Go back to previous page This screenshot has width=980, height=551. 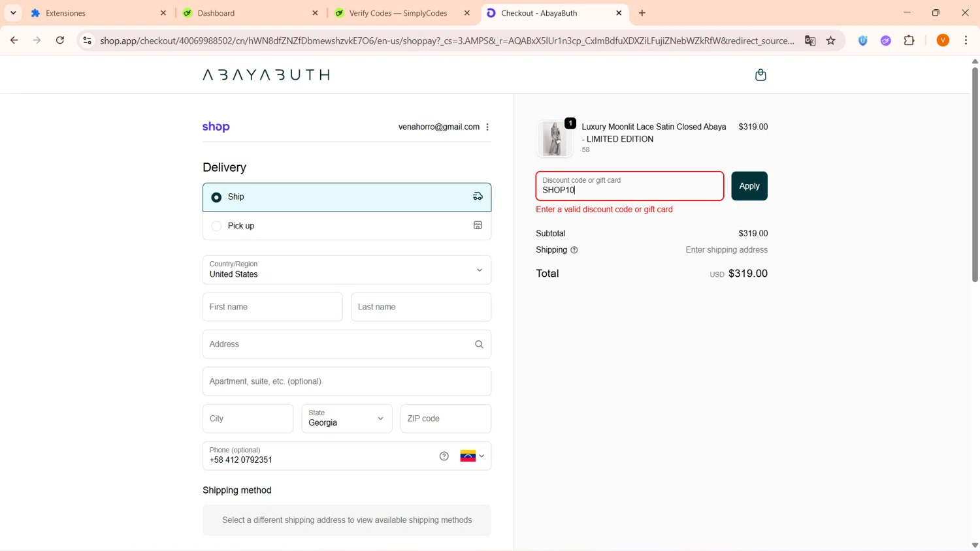[14, 40]
